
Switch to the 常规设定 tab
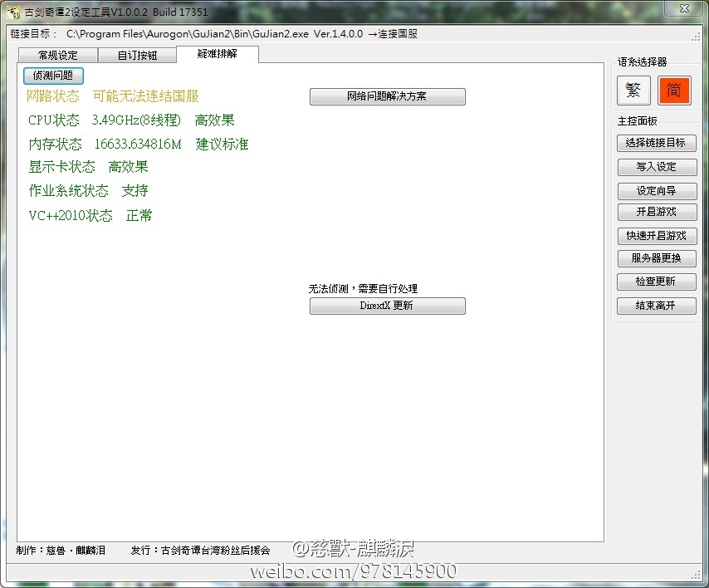(57, 56)
